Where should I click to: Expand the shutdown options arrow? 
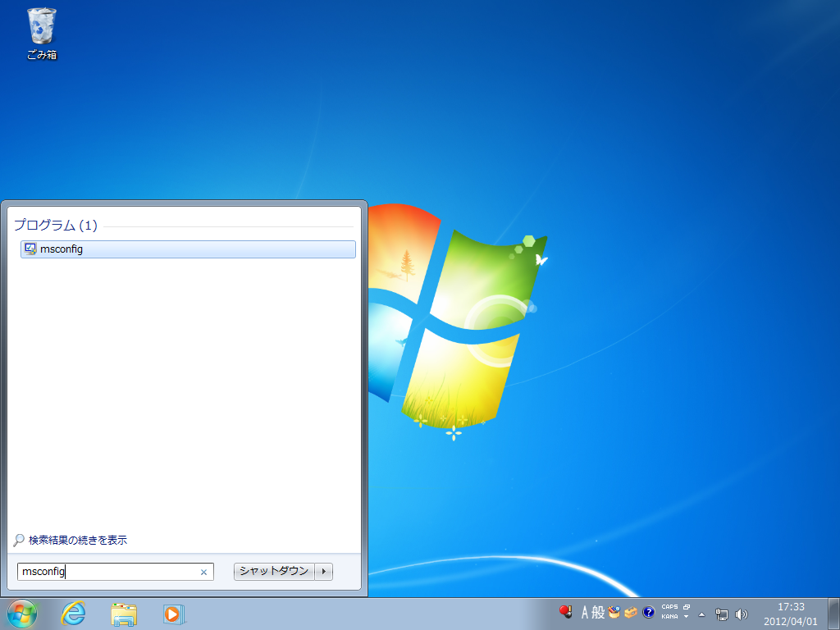click(x=323, y=572)
